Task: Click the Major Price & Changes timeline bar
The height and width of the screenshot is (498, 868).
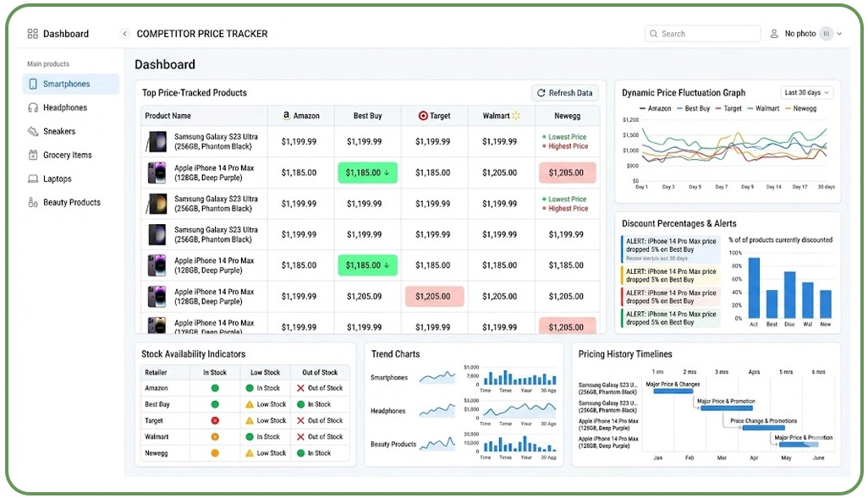Action: point(673,391)
